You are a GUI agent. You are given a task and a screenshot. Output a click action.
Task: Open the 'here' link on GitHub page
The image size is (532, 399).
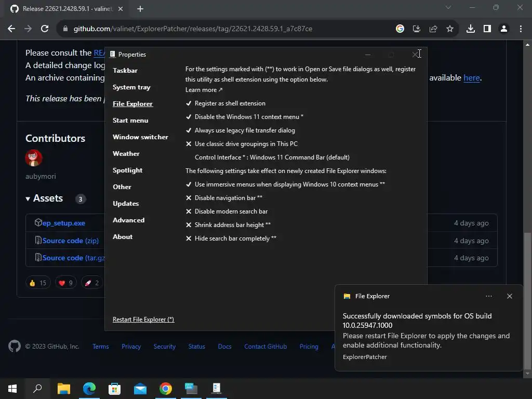pyautogui.click(x=472, y=78)
